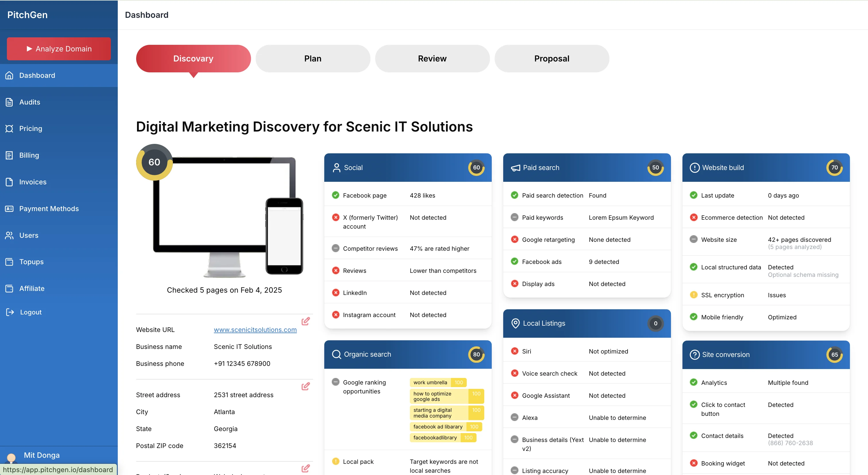Click the Social score 60 badge
Image resolution: width=868 pixels, height=475 pixels.
(476, 168)
